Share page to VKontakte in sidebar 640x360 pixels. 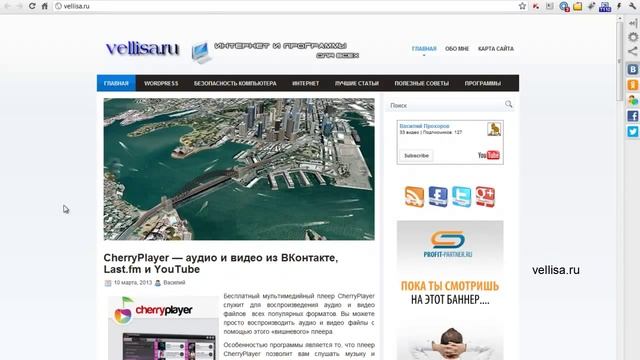(633, 69)
